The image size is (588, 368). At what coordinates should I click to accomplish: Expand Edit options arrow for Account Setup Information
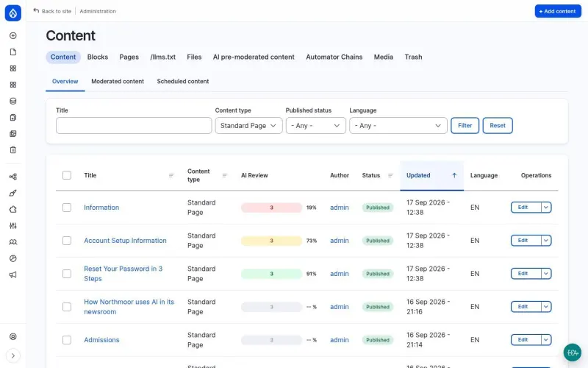(546, 241)
